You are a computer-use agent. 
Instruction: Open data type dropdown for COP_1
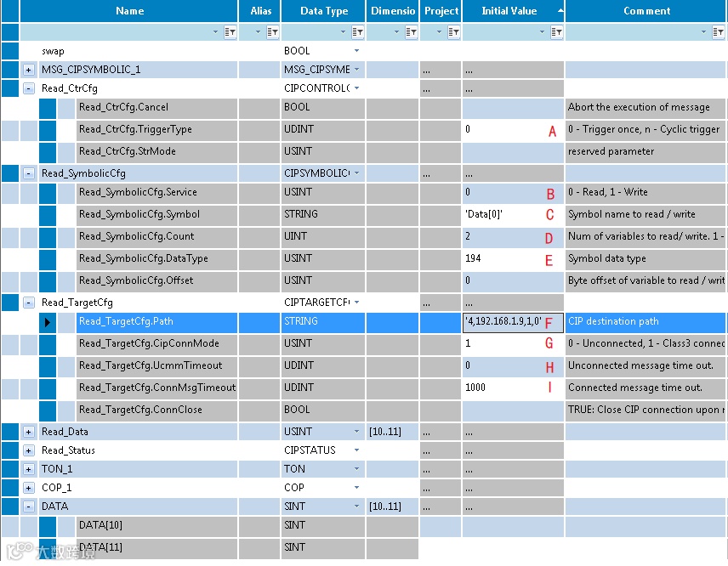[x=356, y=488]
